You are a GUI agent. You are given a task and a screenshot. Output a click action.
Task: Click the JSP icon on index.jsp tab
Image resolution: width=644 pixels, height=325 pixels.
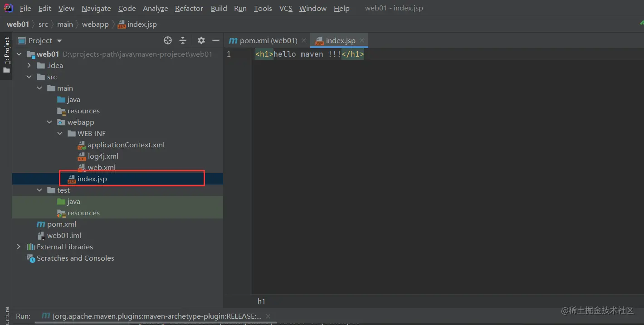[319, 41]
